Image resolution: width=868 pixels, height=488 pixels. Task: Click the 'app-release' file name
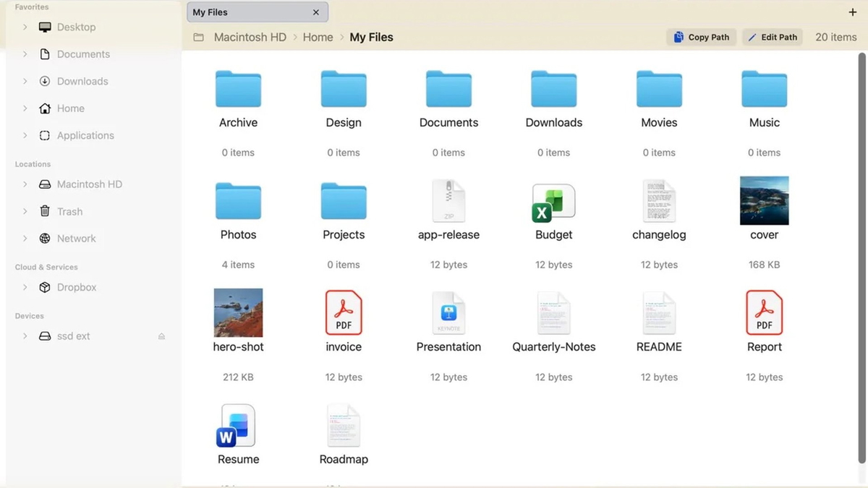coord(448,235)
